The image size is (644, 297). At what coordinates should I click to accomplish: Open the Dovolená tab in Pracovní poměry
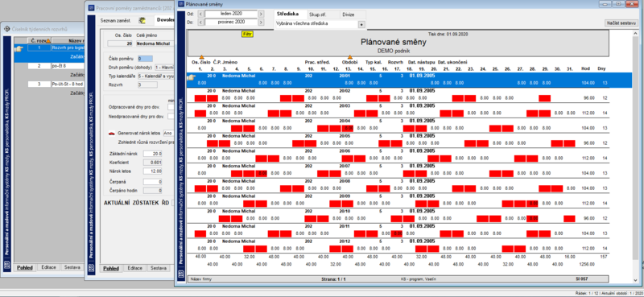pyautogui.click(x=165, y=20)
